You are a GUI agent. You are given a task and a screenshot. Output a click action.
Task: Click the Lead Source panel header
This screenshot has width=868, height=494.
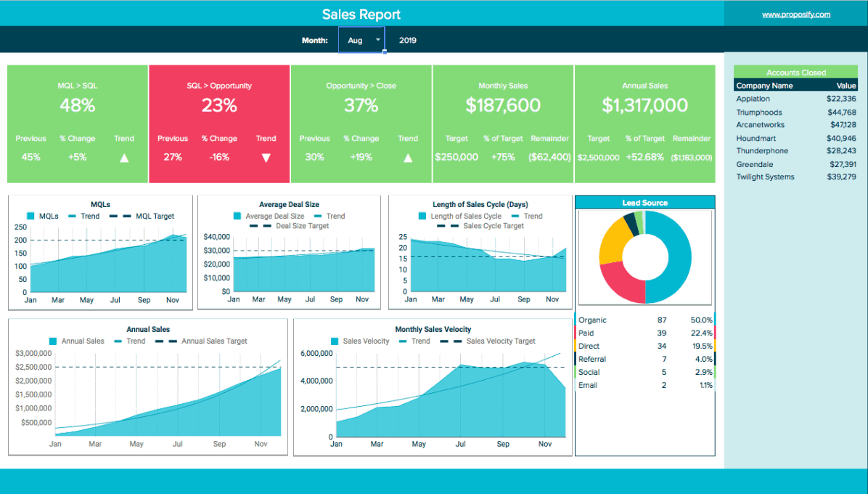pyautogui.click(x=645, y=203)
